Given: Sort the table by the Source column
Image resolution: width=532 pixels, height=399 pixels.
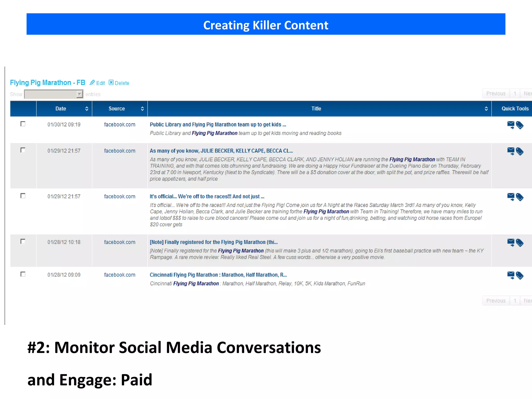Looking at the screenshot, I should (x=120, y=109).
